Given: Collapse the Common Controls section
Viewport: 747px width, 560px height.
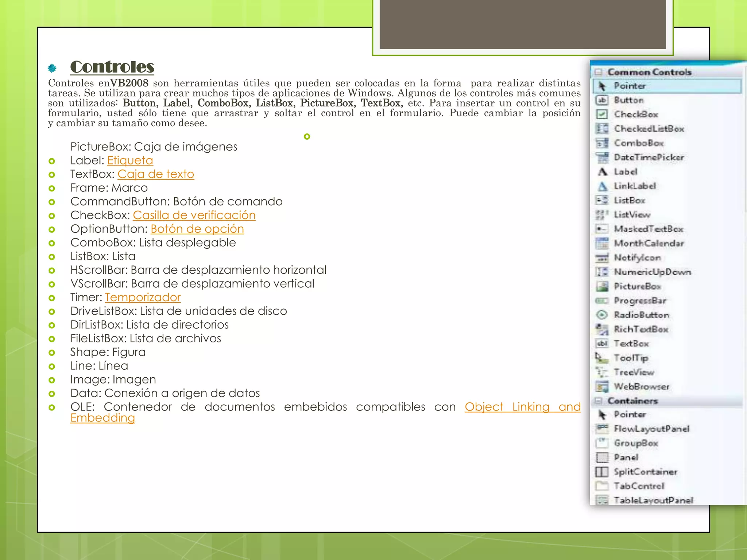Looking at the screenshot, I should pos(598,72).
